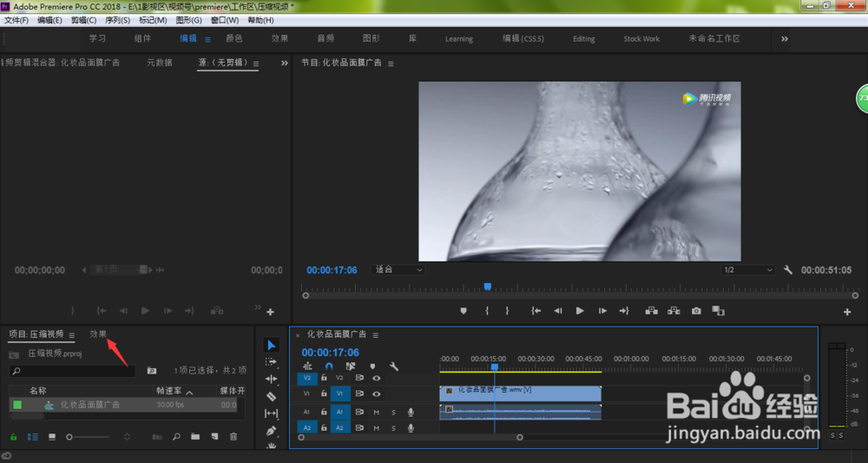Open 剪辑(C) menu
The width and height of the screenshot is (868, 463).
pos(83,20)
